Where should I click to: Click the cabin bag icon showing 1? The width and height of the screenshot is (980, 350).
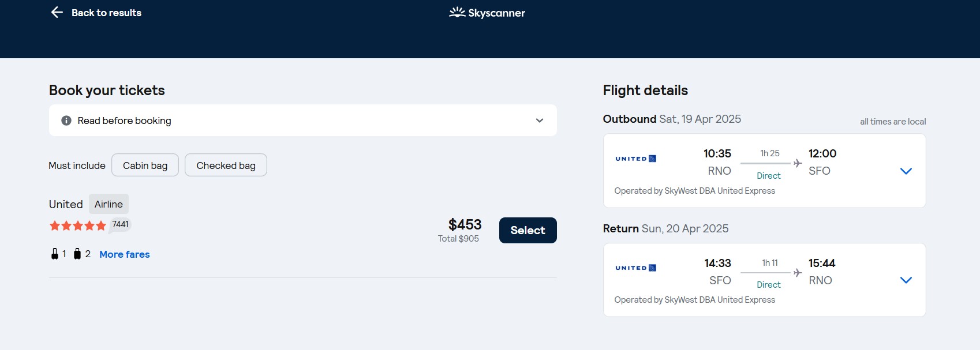click(x=55, y=254)
